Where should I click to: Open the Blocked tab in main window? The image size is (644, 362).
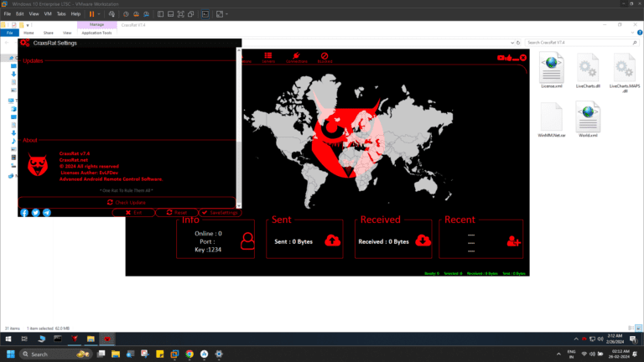coord(325,58)
